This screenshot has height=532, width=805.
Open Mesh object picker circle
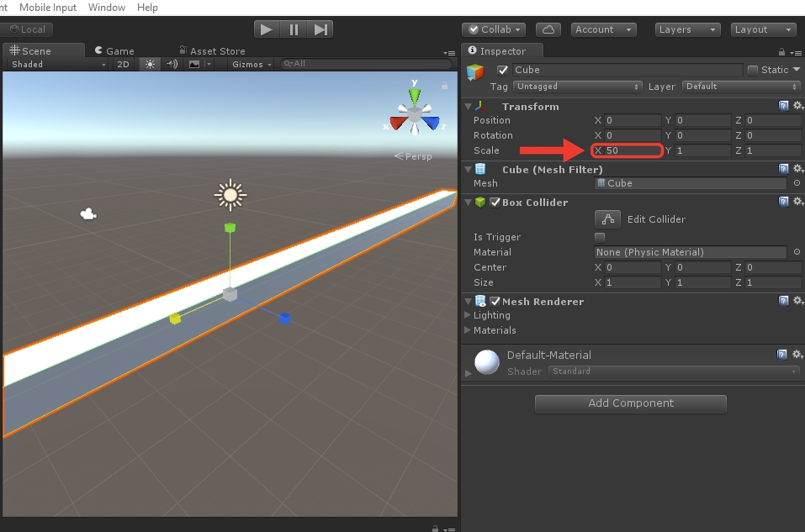coord(797,183)
